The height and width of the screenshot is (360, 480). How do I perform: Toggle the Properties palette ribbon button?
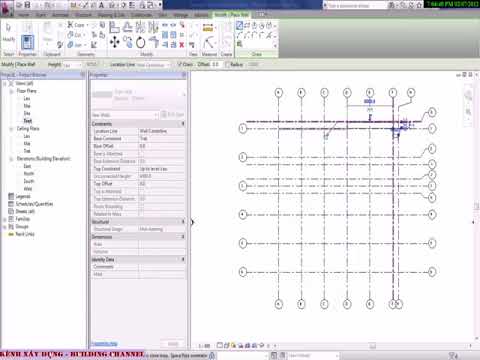[27, 42]
